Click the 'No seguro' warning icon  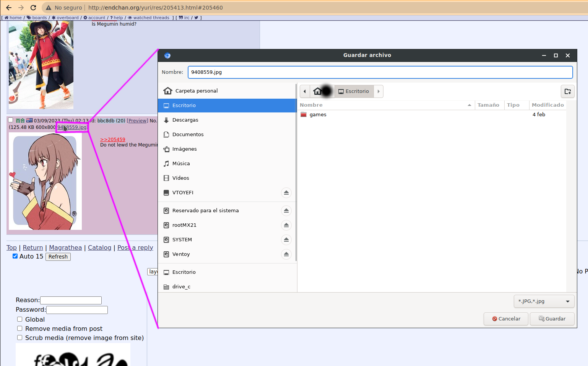coord(49,8)
